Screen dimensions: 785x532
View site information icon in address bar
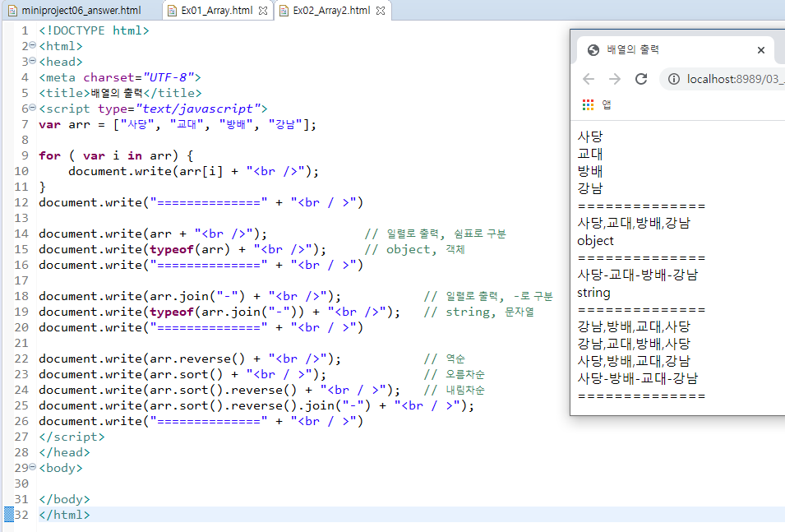tap(674, 79)
